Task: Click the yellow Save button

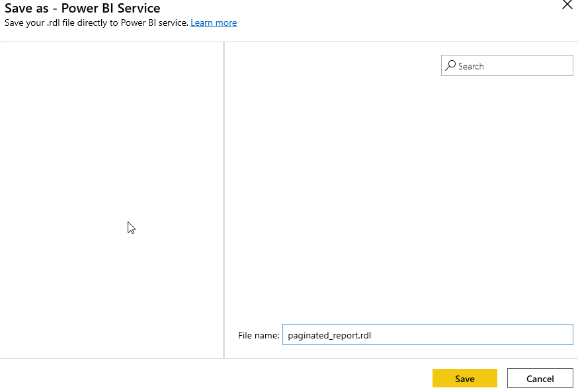Action: point(464,378)
